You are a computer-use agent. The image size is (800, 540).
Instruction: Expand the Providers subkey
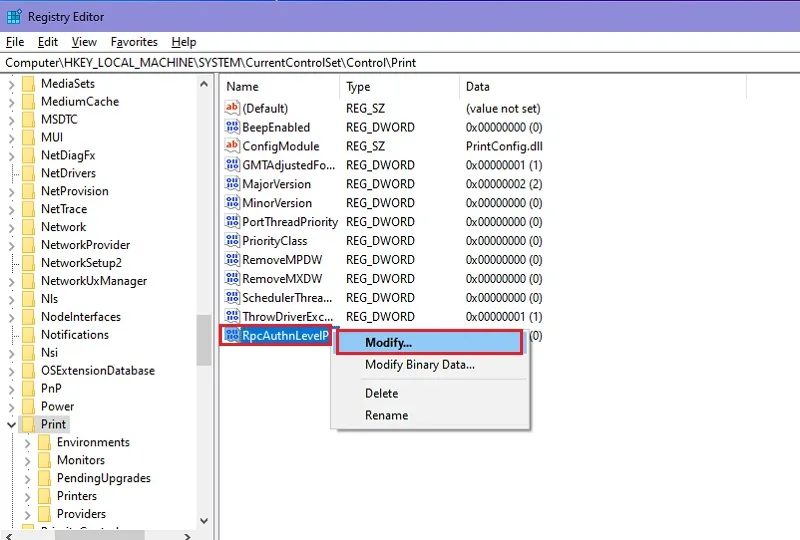(x=28, y=514)
